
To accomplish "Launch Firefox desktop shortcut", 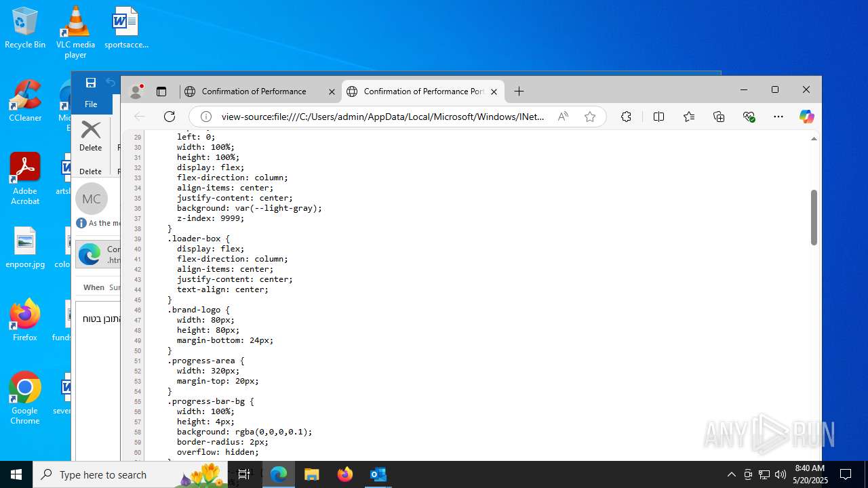I will [25, 321].
